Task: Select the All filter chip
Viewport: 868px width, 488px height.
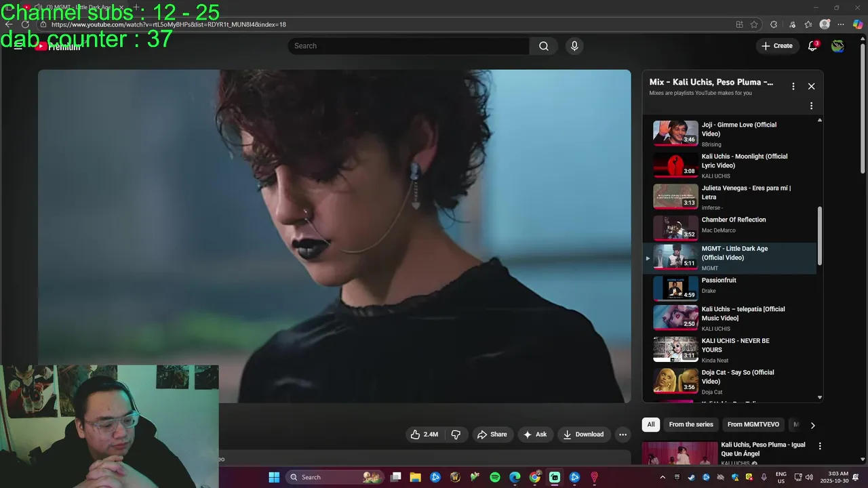Action: tap(650, 424)
